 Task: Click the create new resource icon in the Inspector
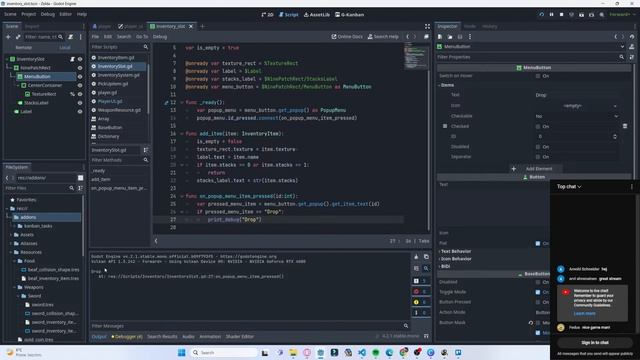pyautogui.click(x=440, y=37)
